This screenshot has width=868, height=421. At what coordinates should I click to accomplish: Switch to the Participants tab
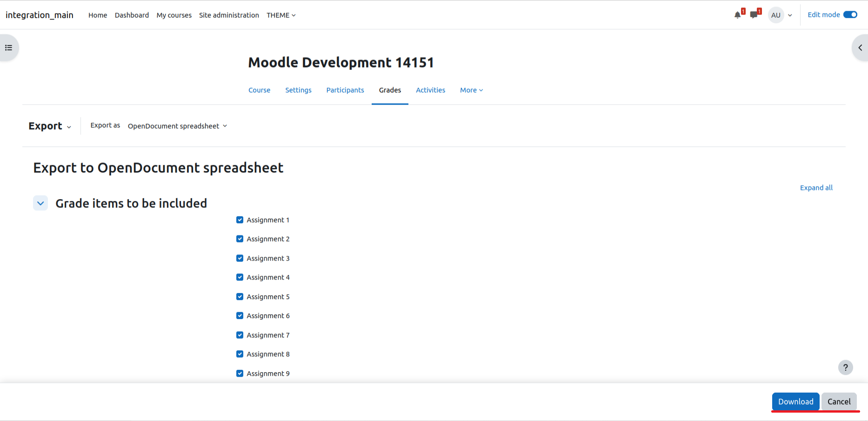point(345,90)
